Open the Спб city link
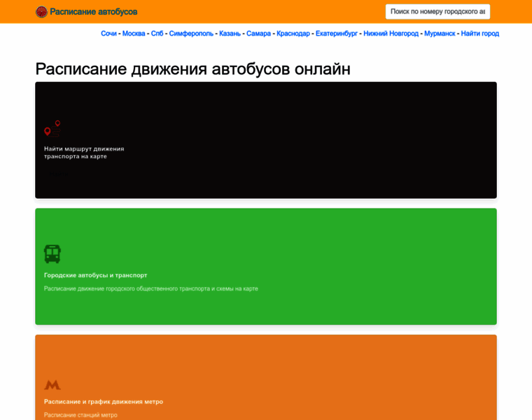Screen dimensions: 532x420 (x=157, y=34)
